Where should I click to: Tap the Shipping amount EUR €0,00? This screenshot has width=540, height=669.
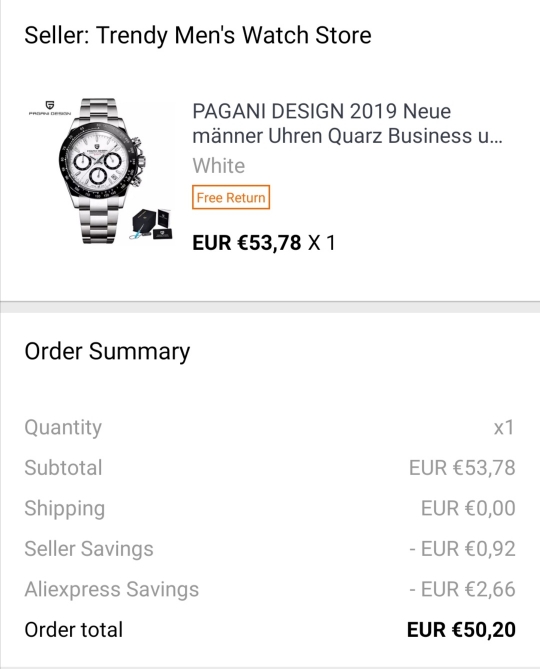click(x=468, y=508)
